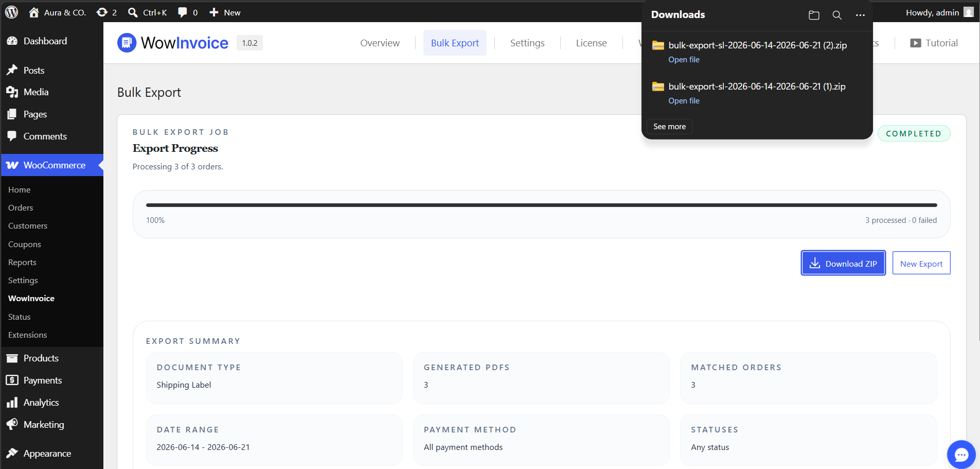Click the zip icon for bulk-export (2).zip
The image size is (980, 469).
coord(658,45)
